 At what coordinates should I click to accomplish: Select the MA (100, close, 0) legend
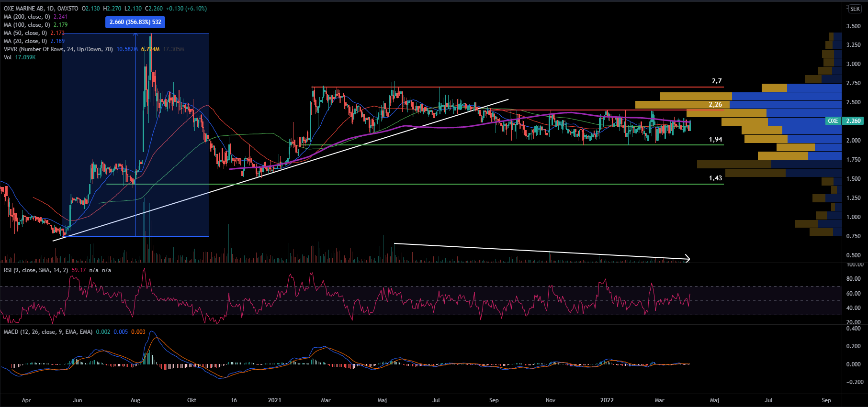27,25
